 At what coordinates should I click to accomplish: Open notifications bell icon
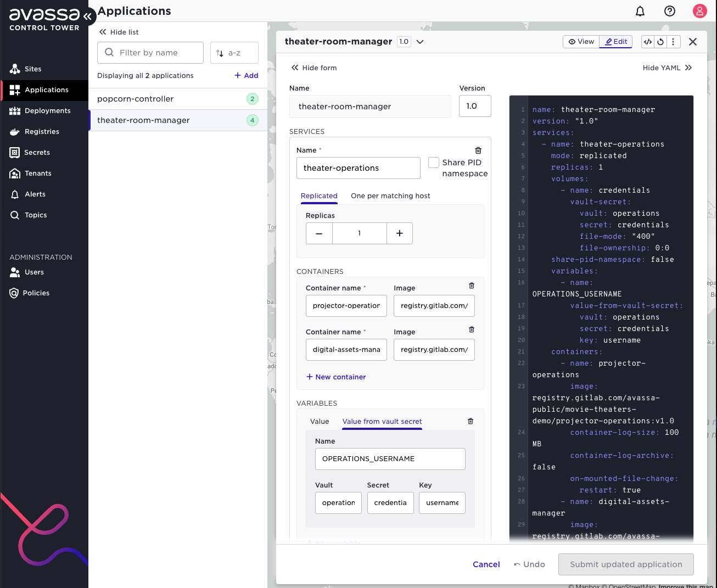640,11
